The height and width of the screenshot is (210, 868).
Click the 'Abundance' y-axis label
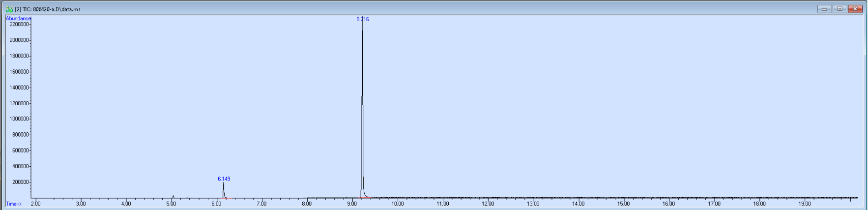18,19
